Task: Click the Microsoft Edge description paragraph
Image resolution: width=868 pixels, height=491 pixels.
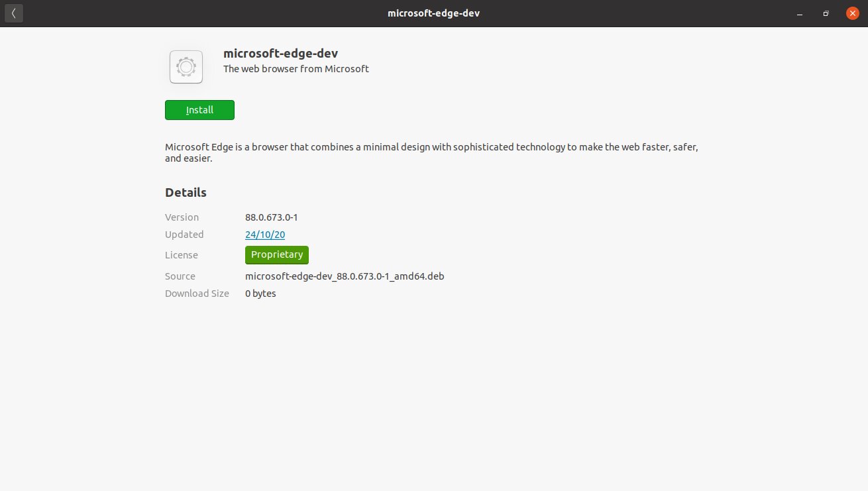Action: [x=431, y=153]
